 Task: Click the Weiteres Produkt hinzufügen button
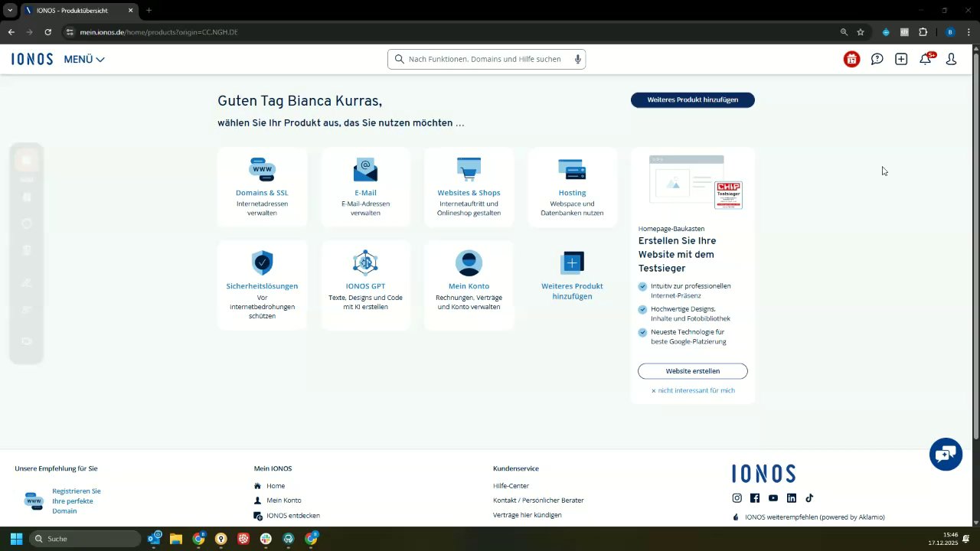693,99
